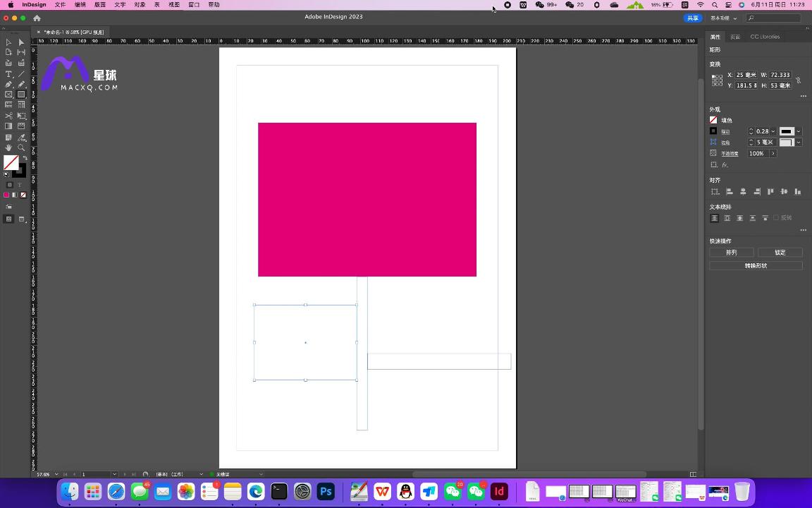This screenshot has width=812, height=508.
Task: Switch to the CC Libraries tab
Action: [x=765, y=37]
